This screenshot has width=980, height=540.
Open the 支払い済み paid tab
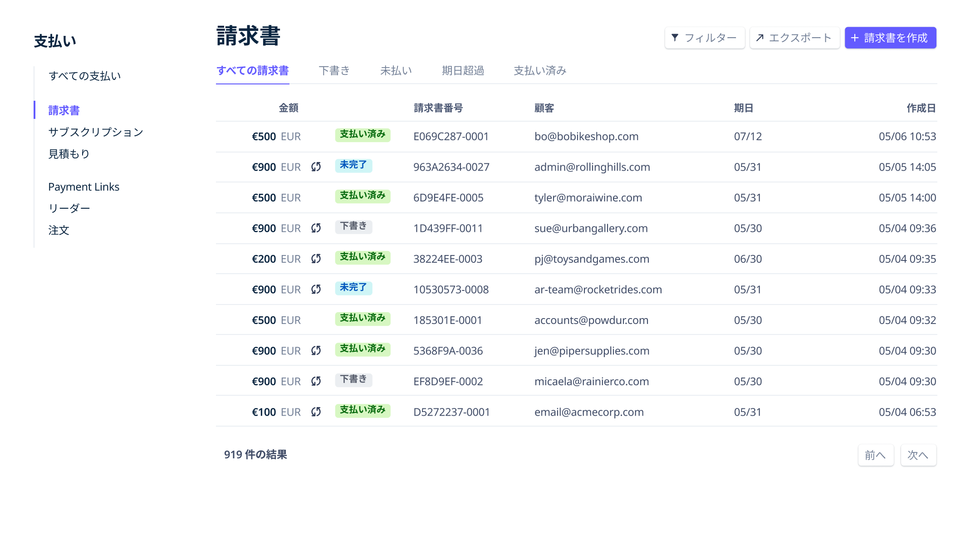click(540, 71)
